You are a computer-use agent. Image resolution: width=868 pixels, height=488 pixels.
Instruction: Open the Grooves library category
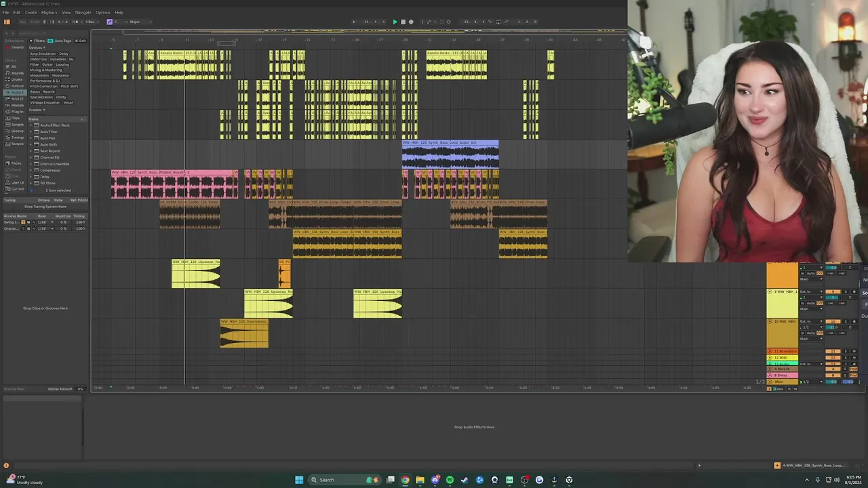14,131
